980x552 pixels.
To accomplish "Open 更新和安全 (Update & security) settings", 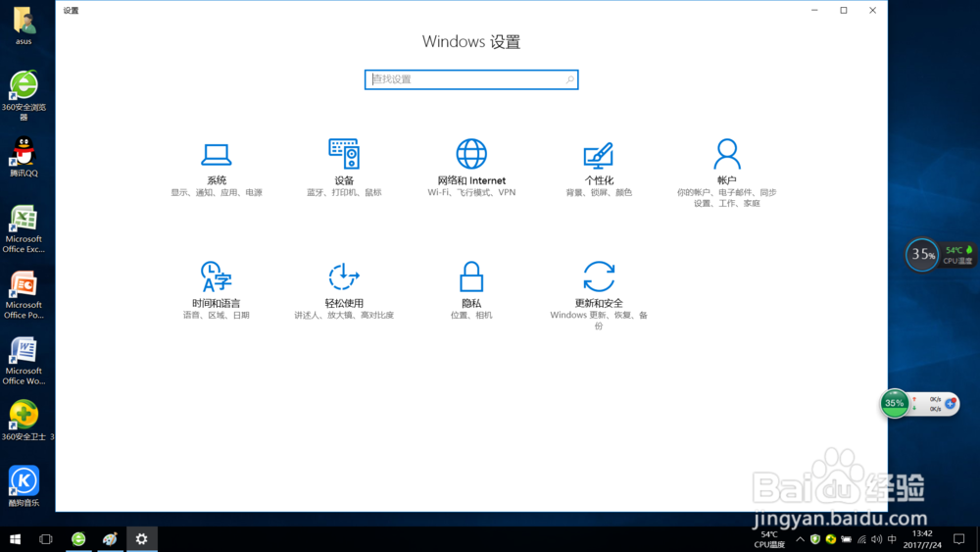I will (x=599, y=295).
